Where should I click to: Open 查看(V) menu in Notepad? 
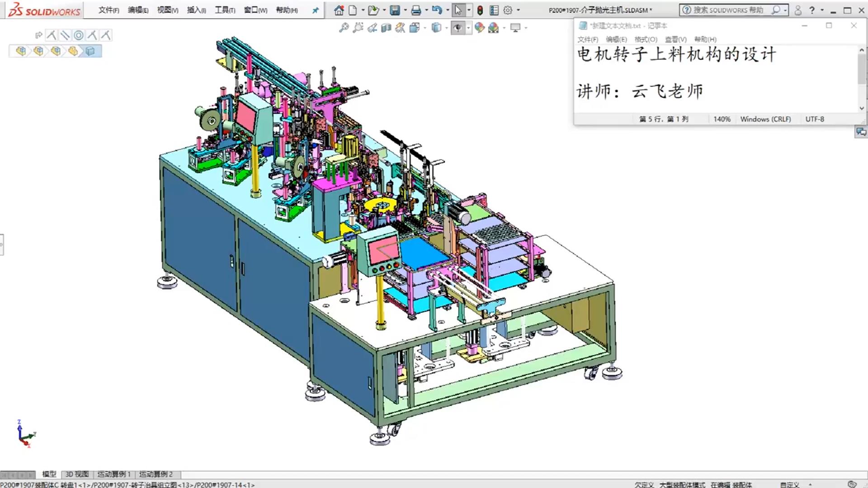pyautogui.click(x=675, y=39)
